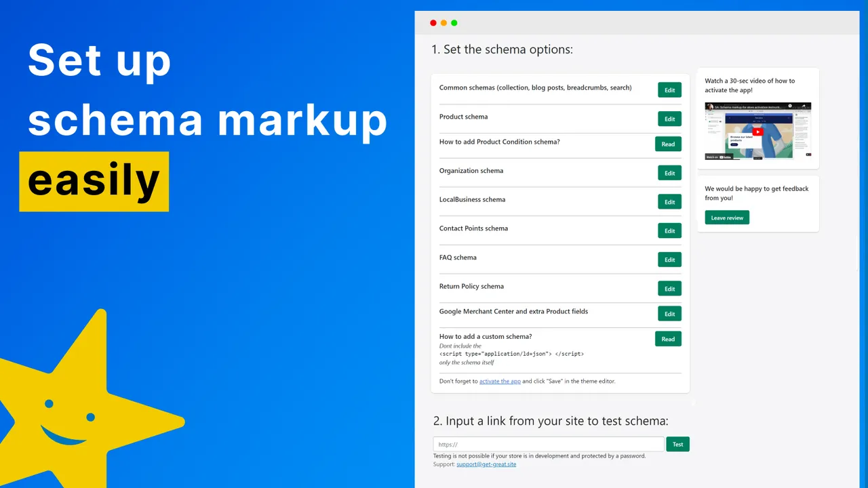This screenshot has height=488, width=868.
Task: Edit the Organization schema
Action: click(x=669, y=173)
